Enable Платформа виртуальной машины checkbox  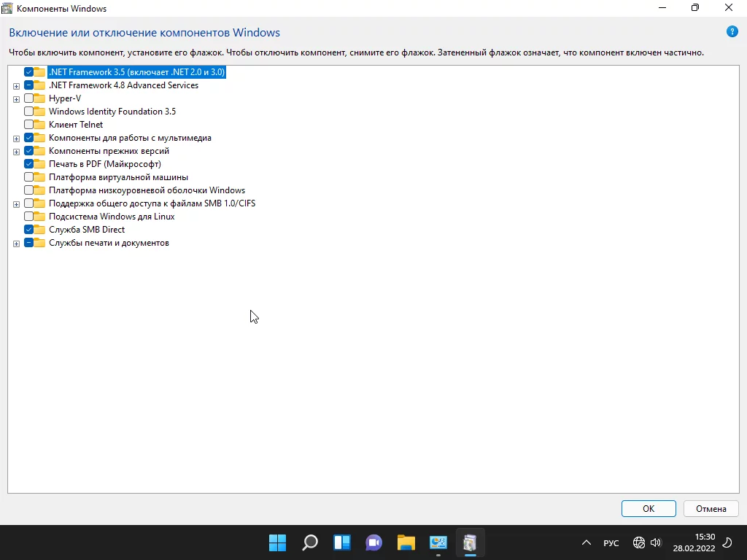[x=28, y=177]
